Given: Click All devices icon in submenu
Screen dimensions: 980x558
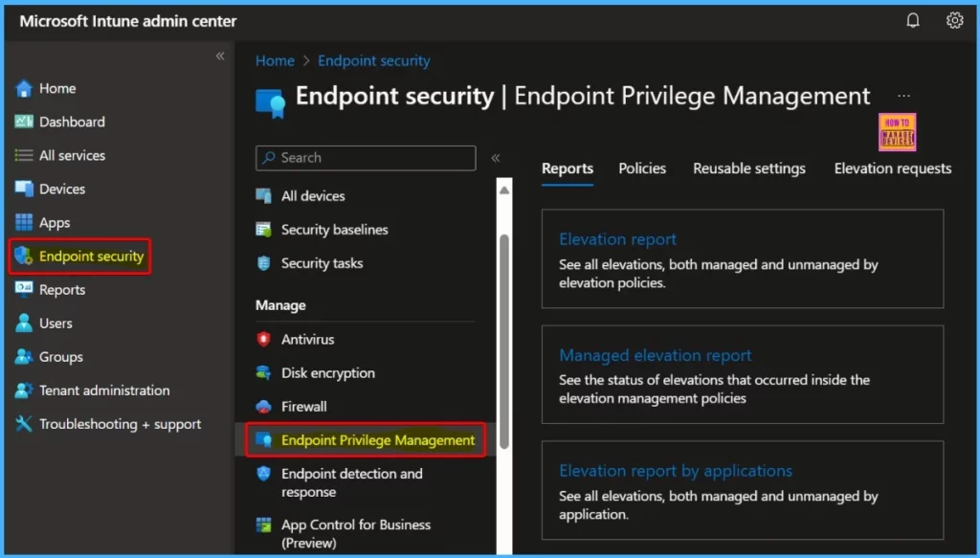Looking at the screenshot, I should (x=264, y=196).
